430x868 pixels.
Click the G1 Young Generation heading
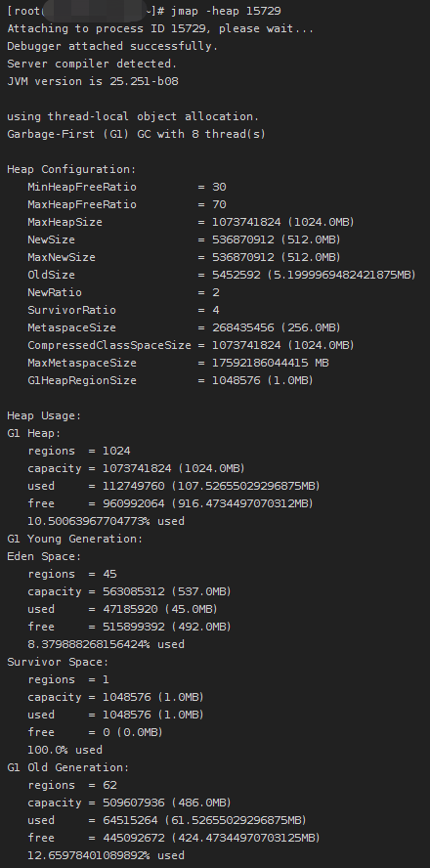coord(74,539)
